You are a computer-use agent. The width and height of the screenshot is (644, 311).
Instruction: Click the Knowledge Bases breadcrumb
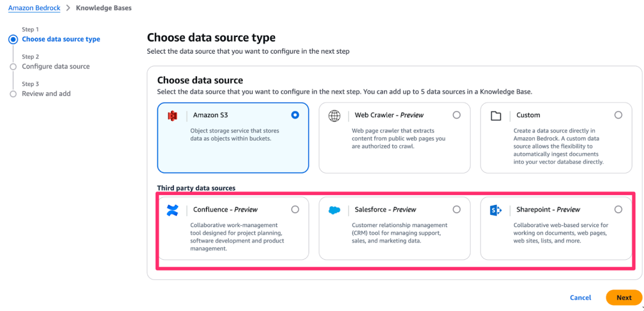pyautogui.click(x=104, y=8)
